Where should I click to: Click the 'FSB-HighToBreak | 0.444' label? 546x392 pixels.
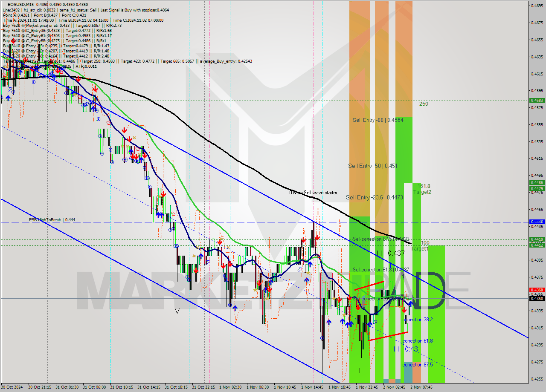(x=52, y=220)
